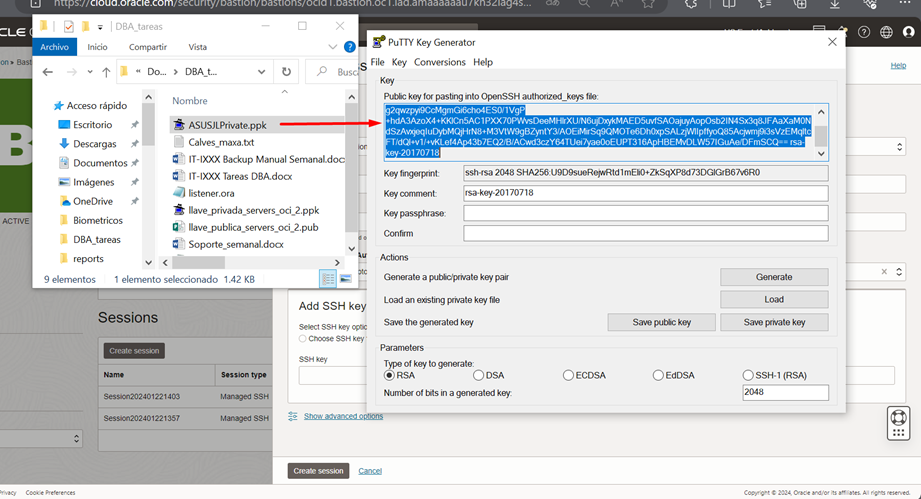The image size is (921, 499).
Task: Select Choose SSH key radio option
Action: point(302,339)
